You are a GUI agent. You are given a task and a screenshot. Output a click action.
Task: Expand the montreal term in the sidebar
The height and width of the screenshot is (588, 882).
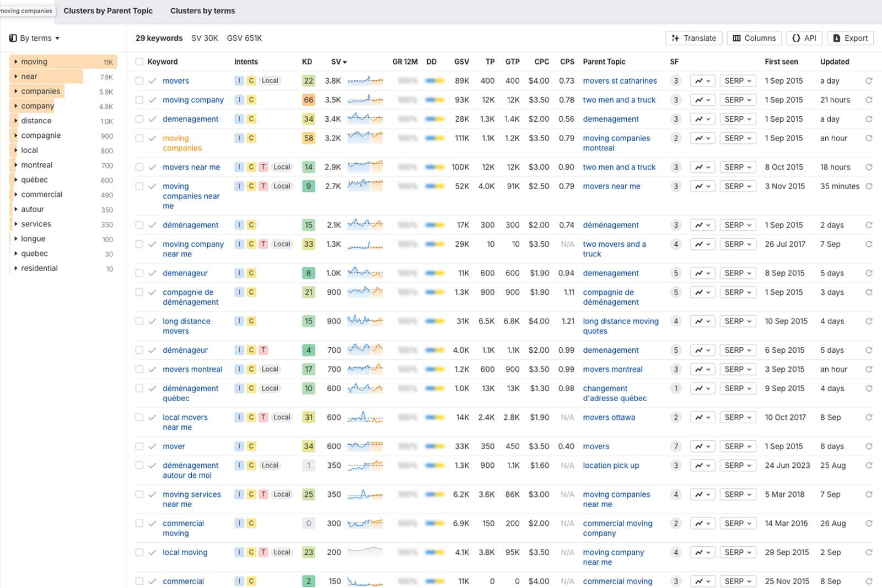(15, 165)
